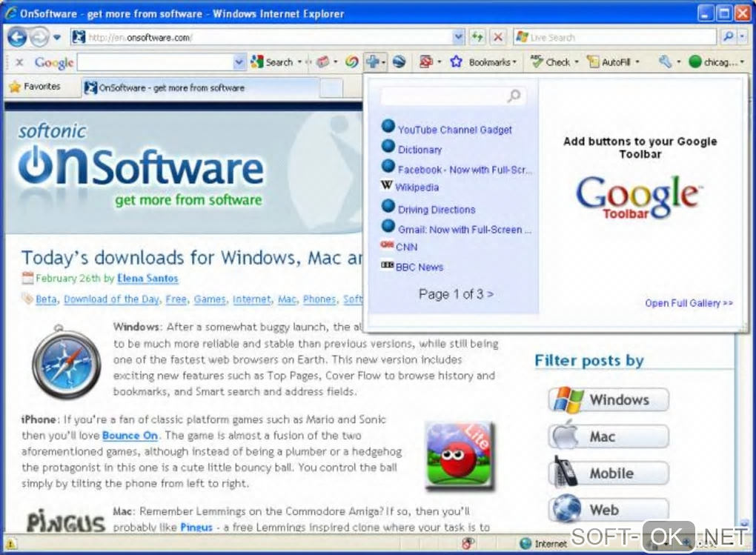Open the Search button options arrow
Viewport: 756px width, 555px height.
click(299, 62)
